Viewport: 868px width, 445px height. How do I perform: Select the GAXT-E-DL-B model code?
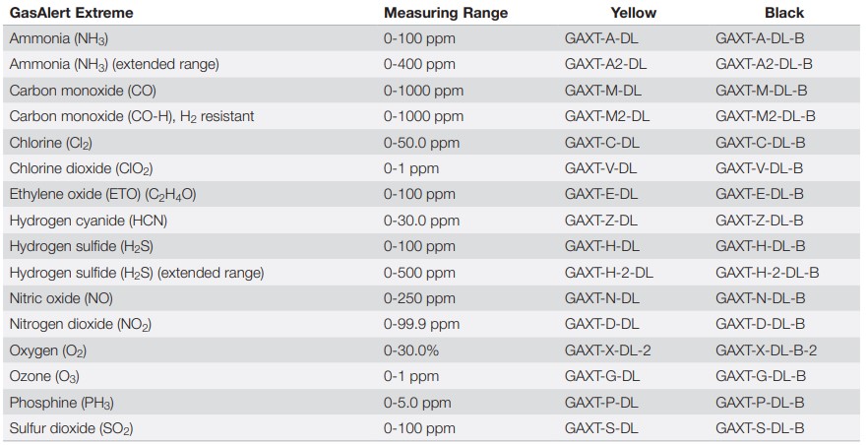coord(759,194)
